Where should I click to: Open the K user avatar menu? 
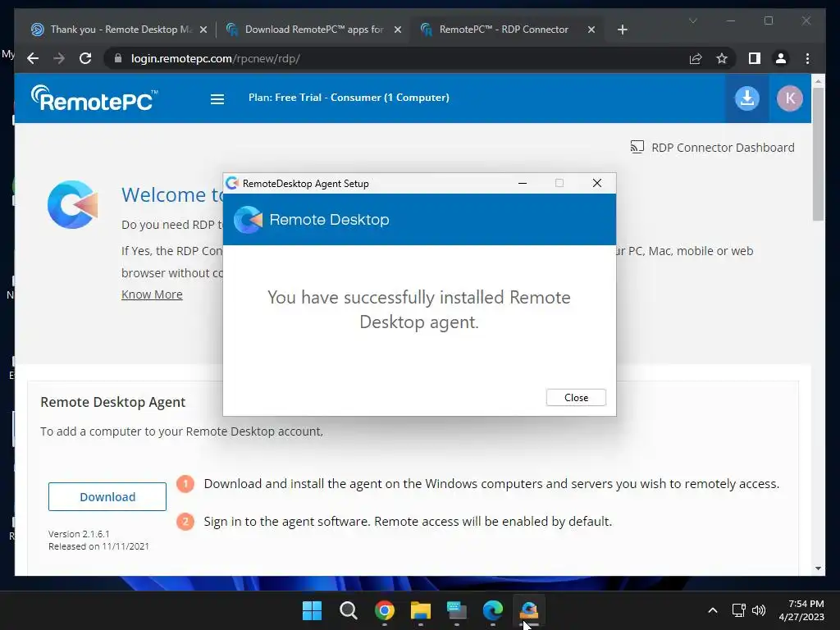(790, 98)
